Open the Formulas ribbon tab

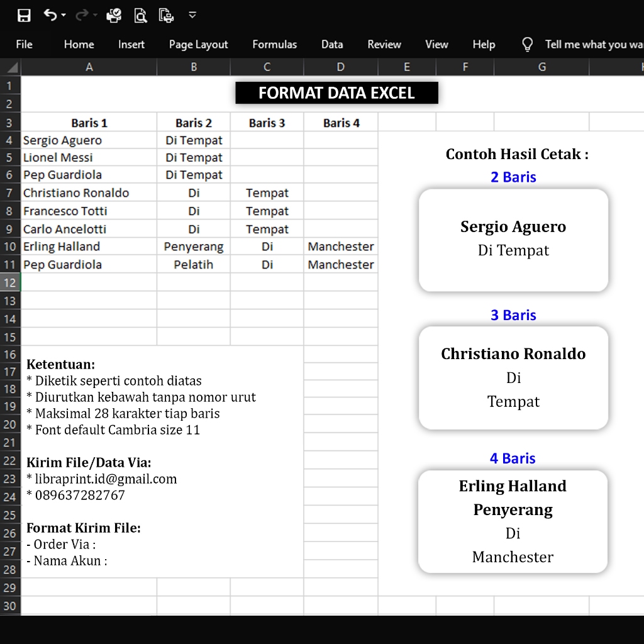click(274, 44)
